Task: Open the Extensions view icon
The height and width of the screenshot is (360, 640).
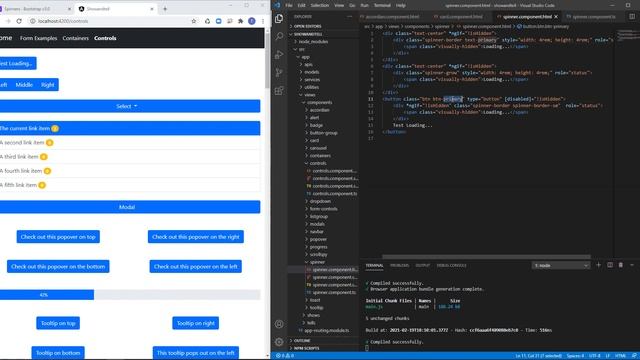Action: pyautogui.click(x=279, y=91)
